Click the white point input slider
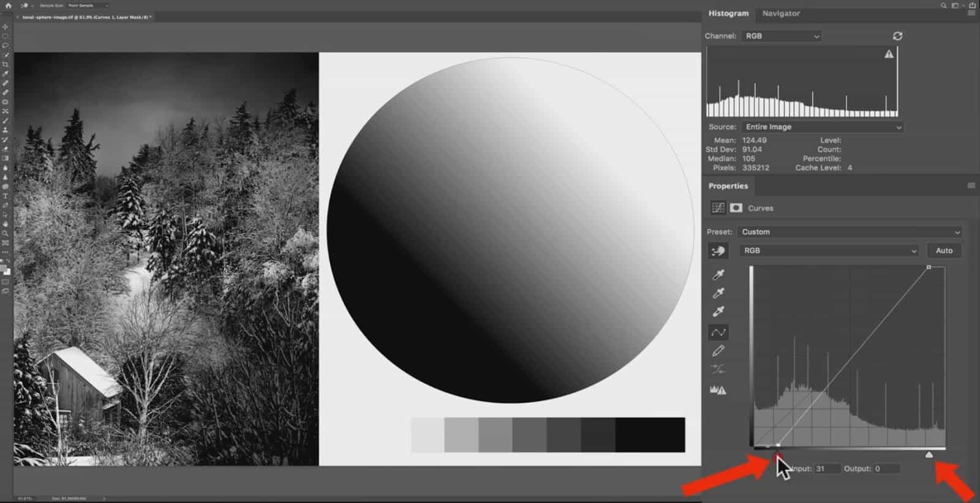 [929, 454]
